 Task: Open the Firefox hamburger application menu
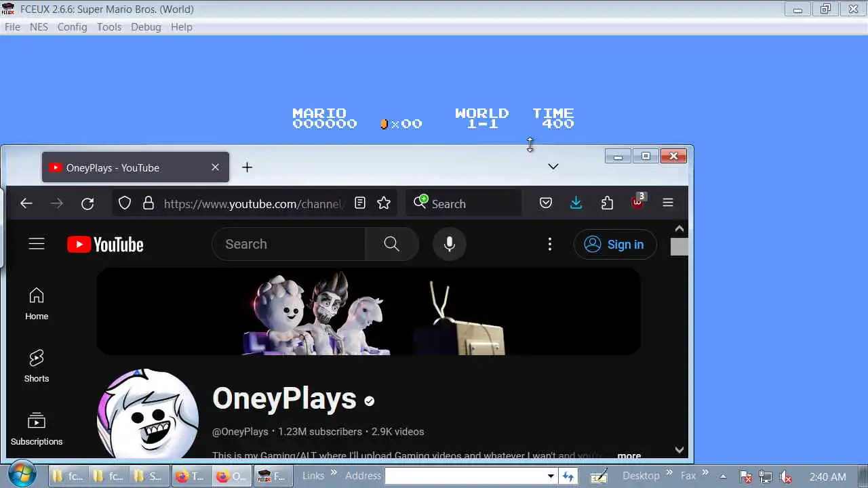(668, 203)
